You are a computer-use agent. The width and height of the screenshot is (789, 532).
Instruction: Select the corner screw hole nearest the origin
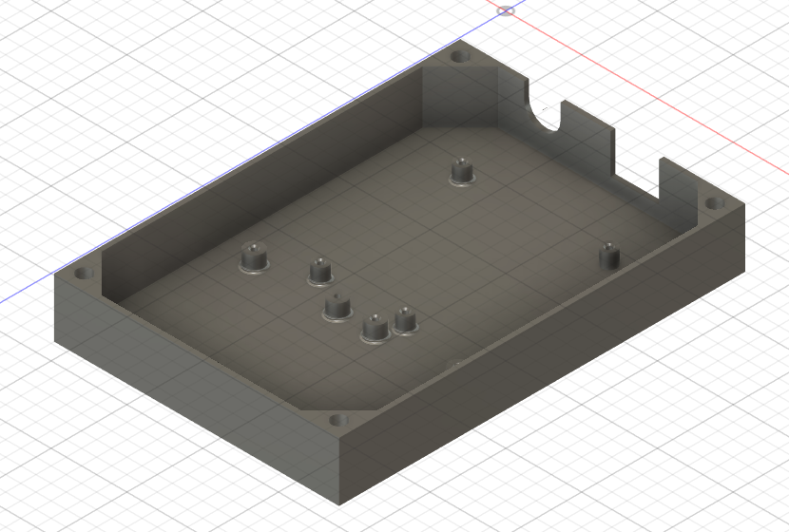pyautogui.click(x=459, y=56)
